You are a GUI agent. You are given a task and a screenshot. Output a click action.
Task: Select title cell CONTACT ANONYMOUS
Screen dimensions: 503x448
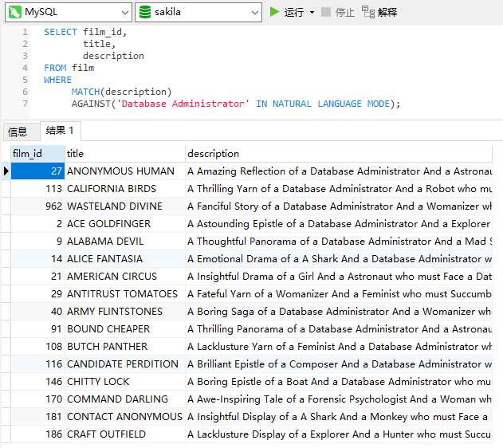pos(125,417)
